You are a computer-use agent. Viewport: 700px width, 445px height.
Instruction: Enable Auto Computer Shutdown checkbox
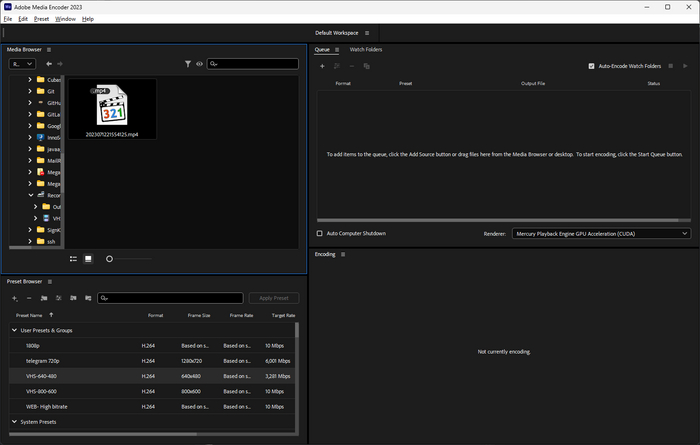click(320, 233)
